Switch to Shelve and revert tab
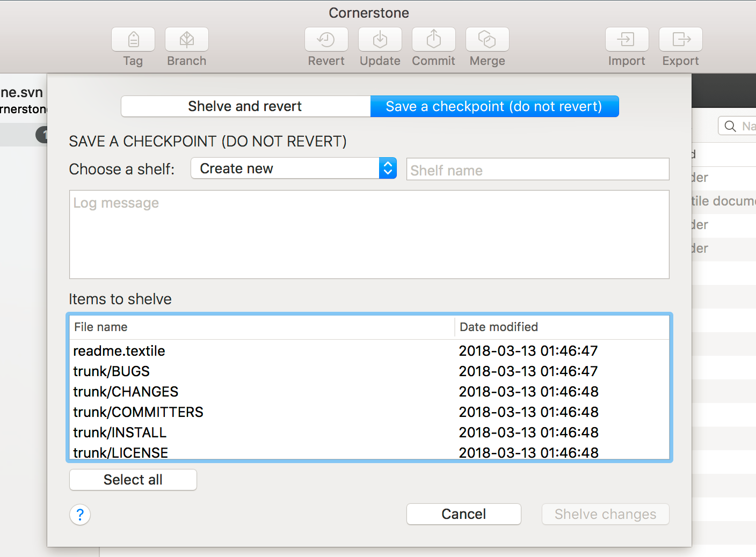This screenshot has width=756, height=557. (245, 106)
